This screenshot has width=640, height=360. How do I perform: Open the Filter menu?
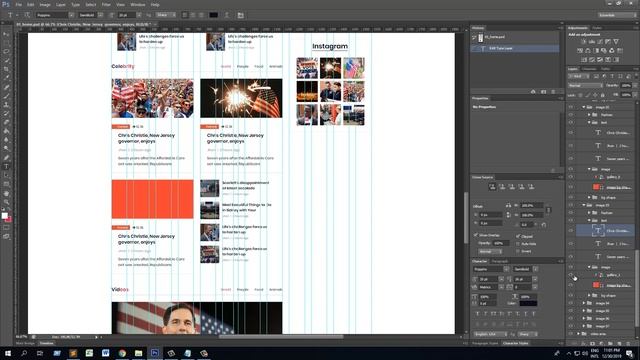coord(106,4)
